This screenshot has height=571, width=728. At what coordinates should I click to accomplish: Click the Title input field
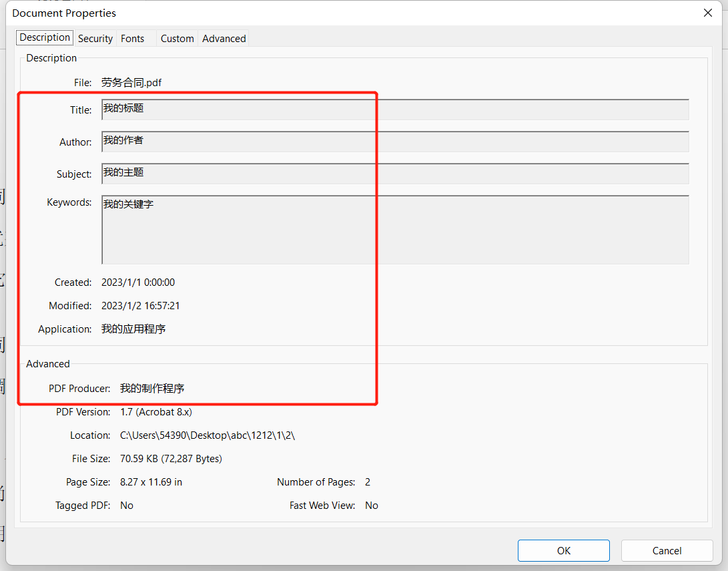(x=395, y=110)
